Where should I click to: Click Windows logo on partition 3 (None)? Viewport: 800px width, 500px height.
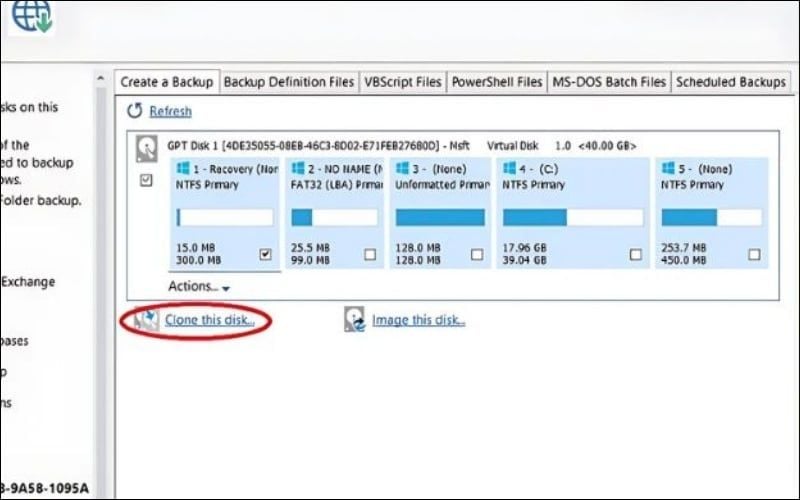pyautogui.click(x=402, y=168)
